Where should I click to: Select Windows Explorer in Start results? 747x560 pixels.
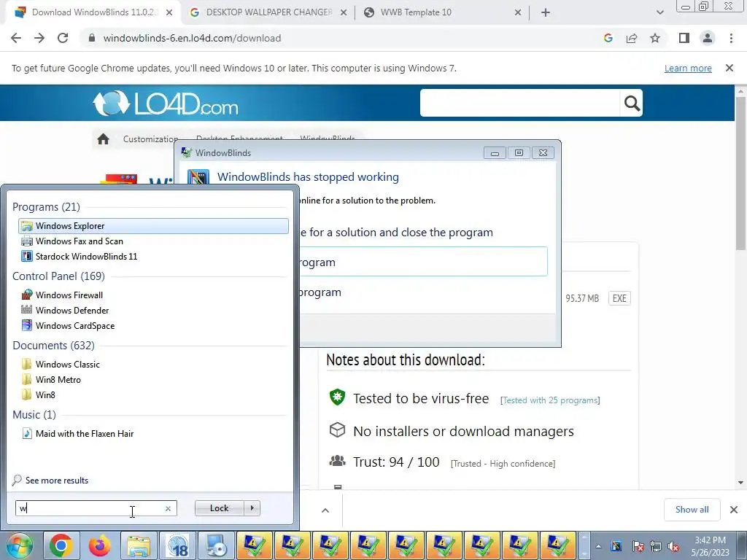coord(153,226)
